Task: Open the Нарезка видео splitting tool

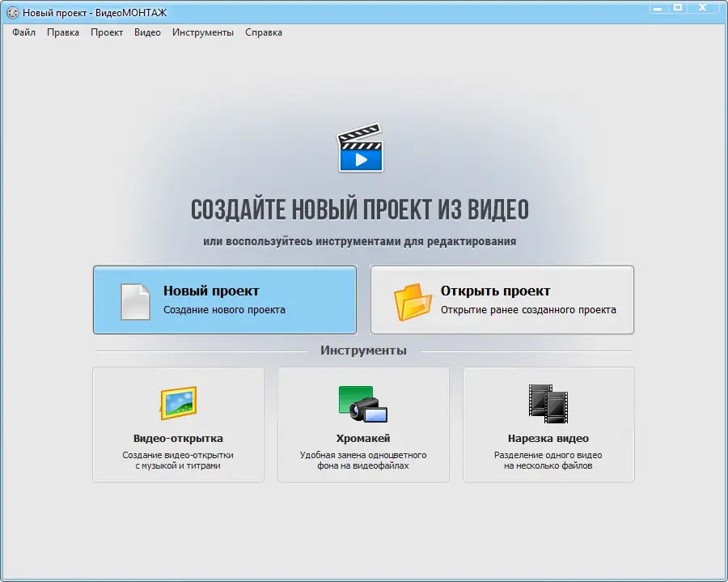Action: [x=548, y=425]
